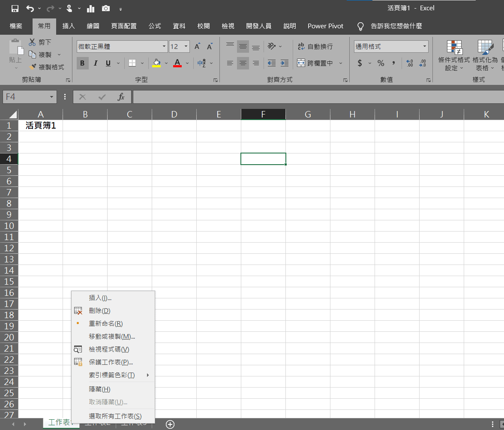Click the Save icon in quick access toolbar
Viewport: 504px width, 430px height.
click(x=15, y=9)
